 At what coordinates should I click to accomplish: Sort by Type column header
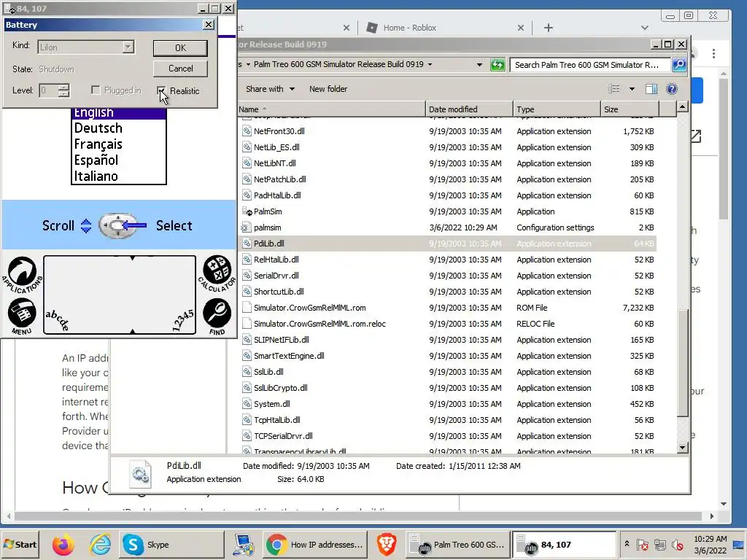point(557,109)
